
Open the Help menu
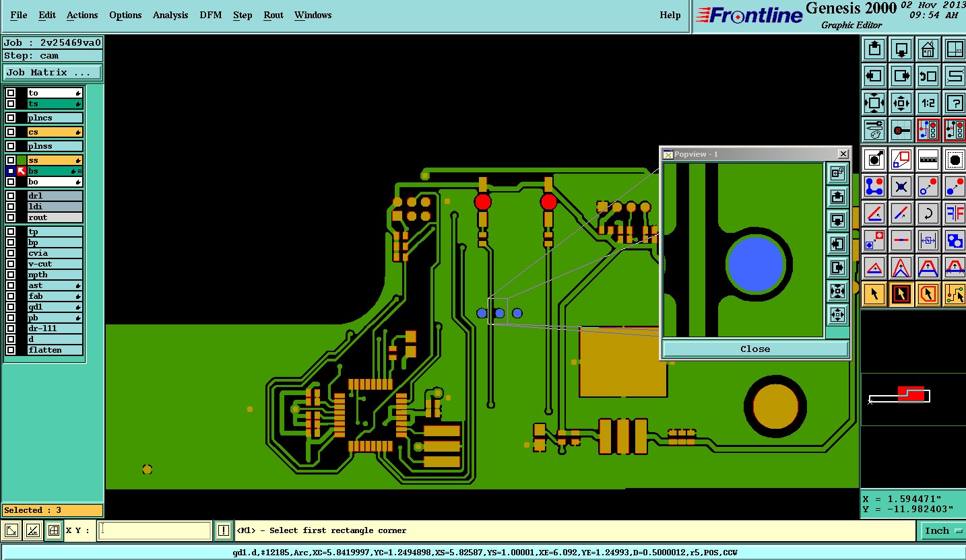coord(670,15)
